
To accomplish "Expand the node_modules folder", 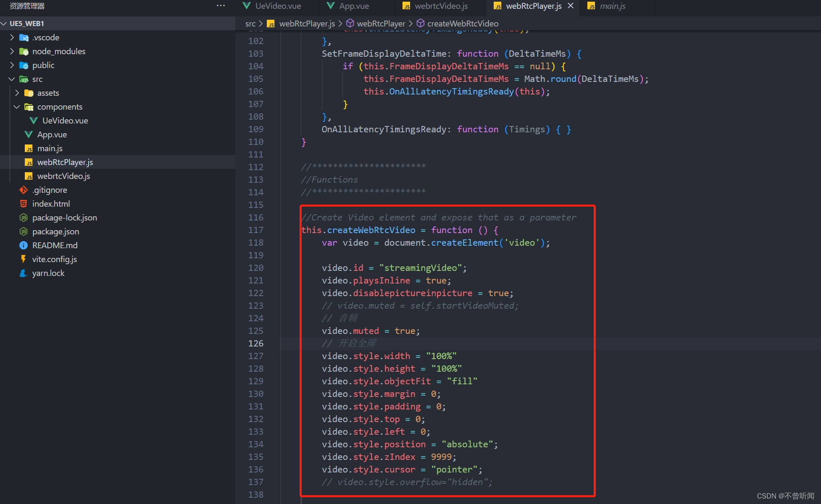I will (x=12, y=51).
